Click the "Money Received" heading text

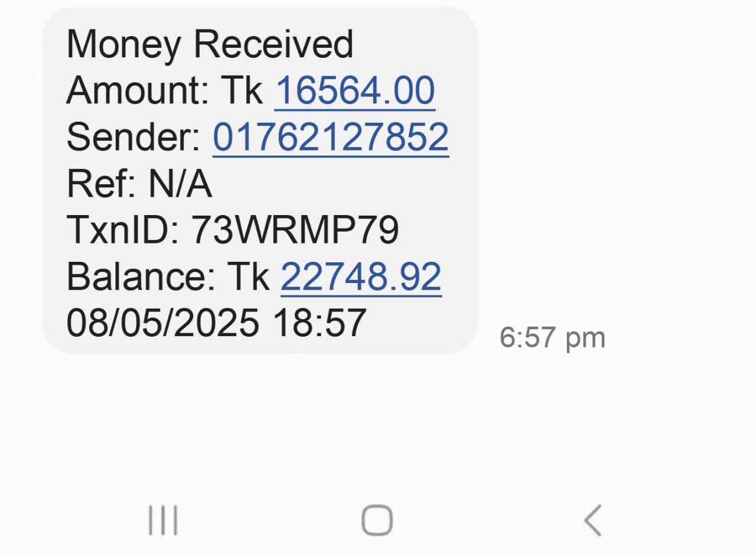[210, 45]
